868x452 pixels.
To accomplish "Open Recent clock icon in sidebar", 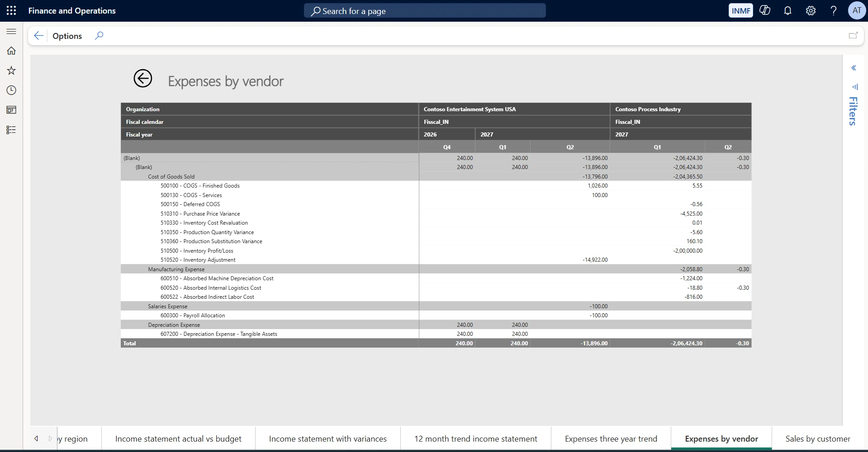I will [11, 90].
